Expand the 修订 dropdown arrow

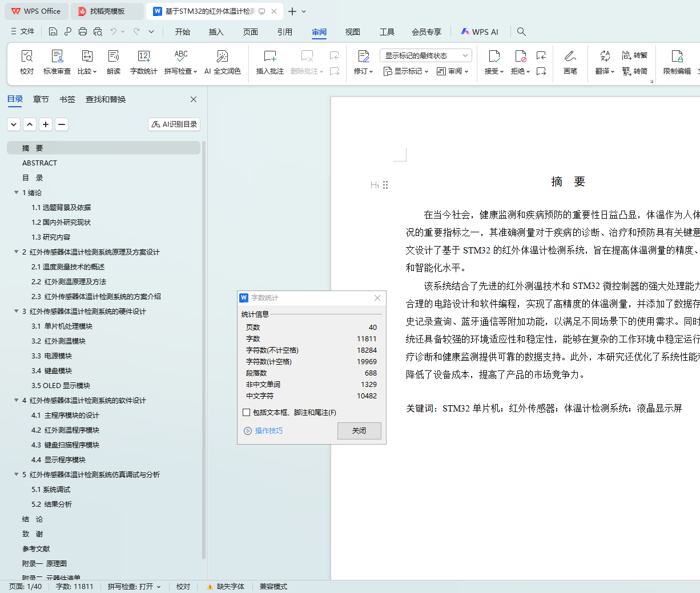pos(371,72)
